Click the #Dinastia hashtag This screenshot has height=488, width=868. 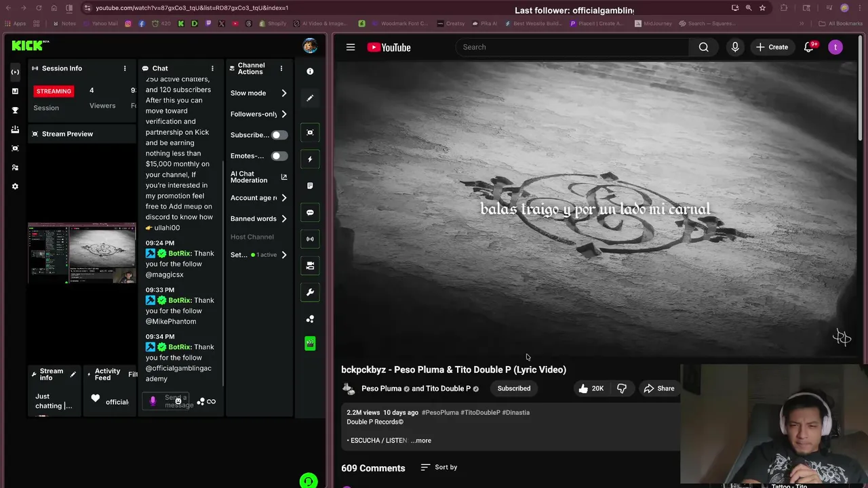[x=516, y=412]
